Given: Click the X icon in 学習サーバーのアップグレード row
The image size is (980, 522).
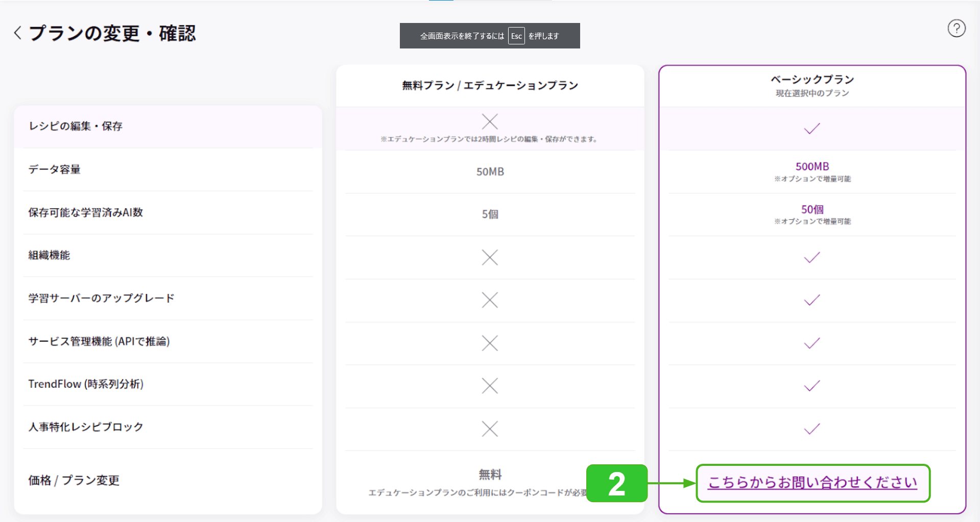Looking at the screenshot, I should point(490,300).
